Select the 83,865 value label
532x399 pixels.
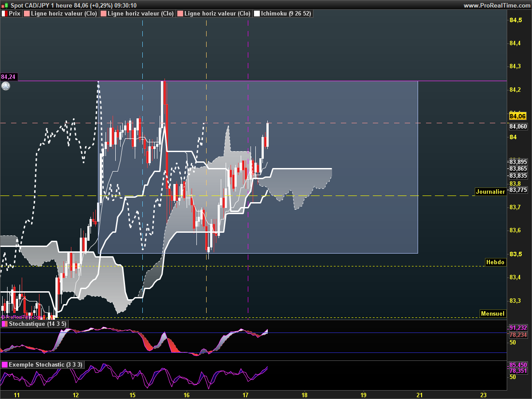(x=518, y=169)
